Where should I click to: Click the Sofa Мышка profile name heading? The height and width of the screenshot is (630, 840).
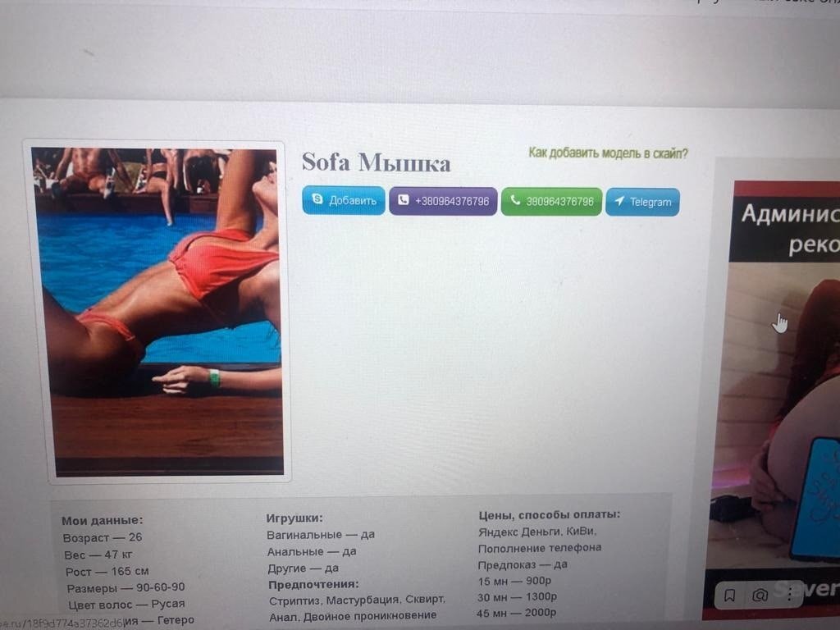tap(376, 162)
